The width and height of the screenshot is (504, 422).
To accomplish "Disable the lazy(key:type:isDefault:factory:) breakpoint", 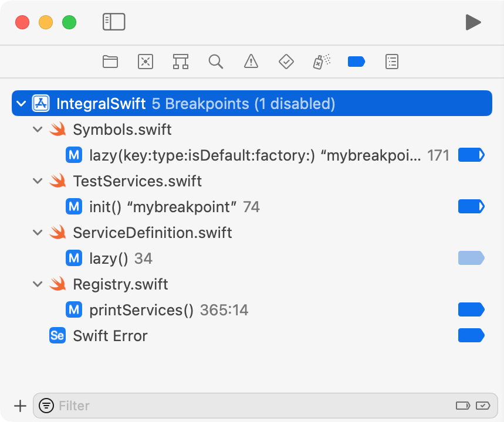I will [471, 155].
